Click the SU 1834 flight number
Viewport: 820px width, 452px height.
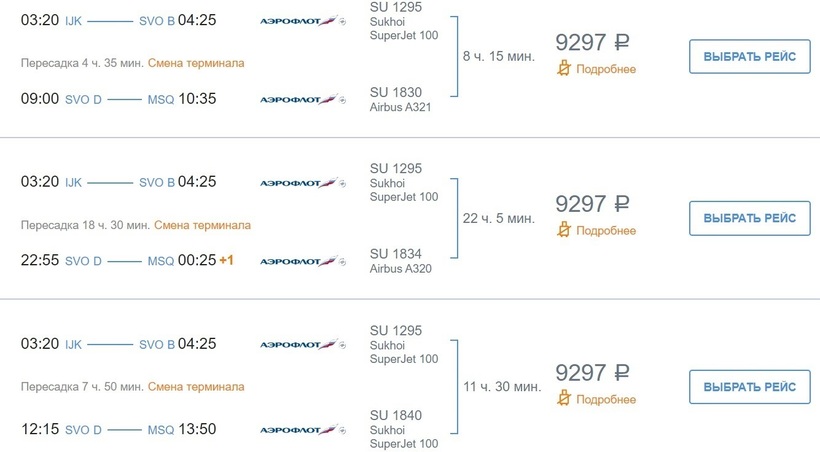click(396, 253)
